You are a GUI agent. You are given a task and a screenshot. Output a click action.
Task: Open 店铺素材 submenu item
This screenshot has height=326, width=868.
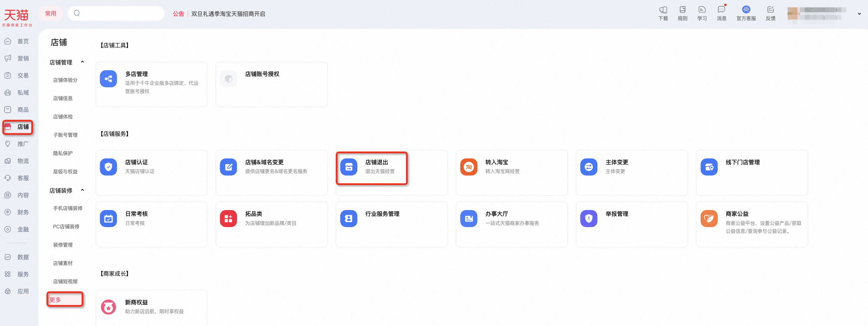pyautogui.click(x=63, y=263)
